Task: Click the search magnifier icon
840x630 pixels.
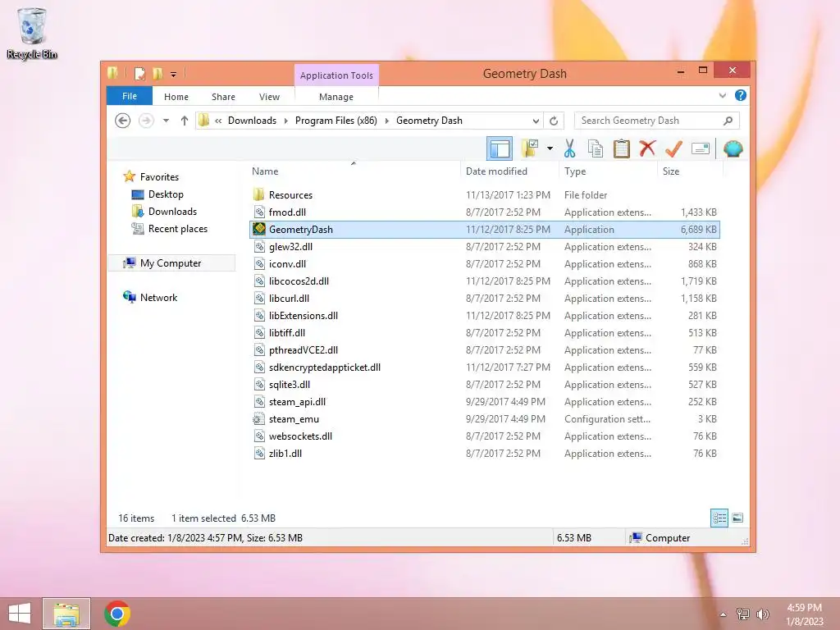Action: (728, 121)
